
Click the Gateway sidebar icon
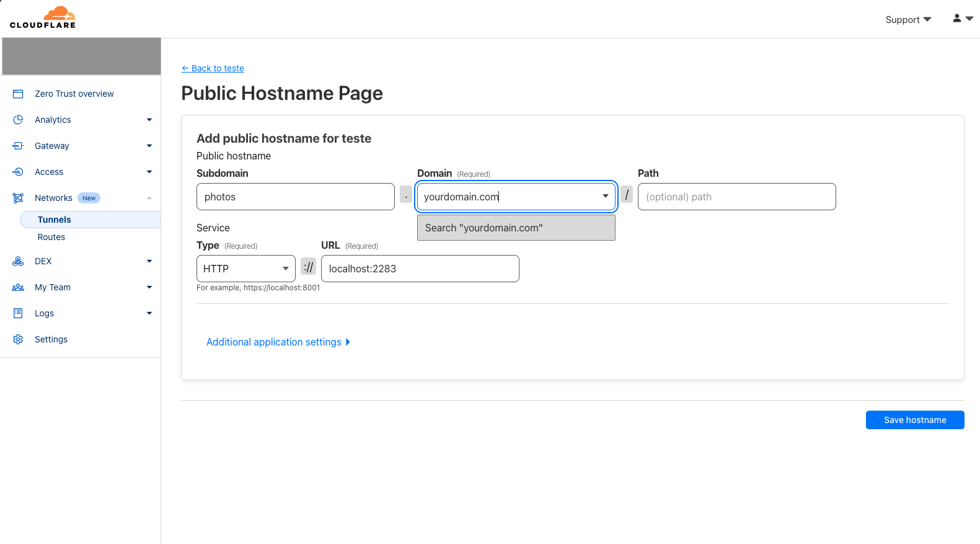click(x=18, y=146)
